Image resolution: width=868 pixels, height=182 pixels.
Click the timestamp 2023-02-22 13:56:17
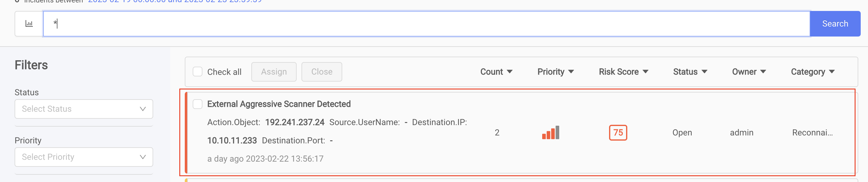(x=285, y=159)
